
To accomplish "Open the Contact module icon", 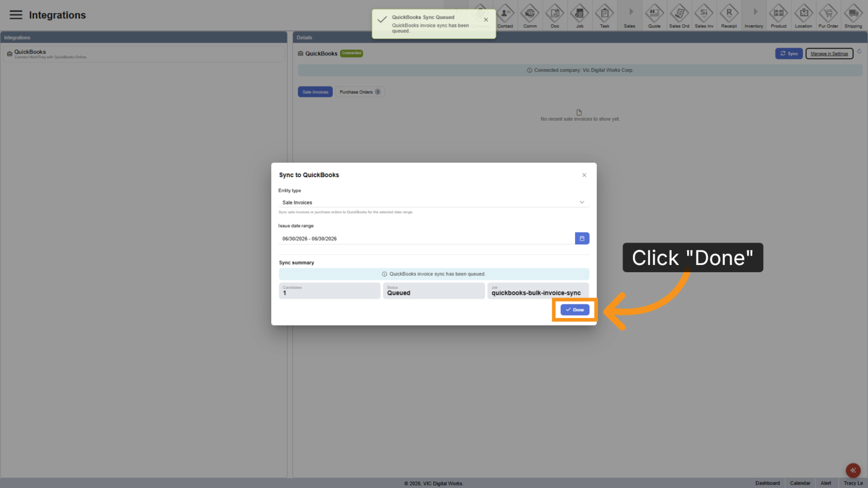I will tap(505, 16).
